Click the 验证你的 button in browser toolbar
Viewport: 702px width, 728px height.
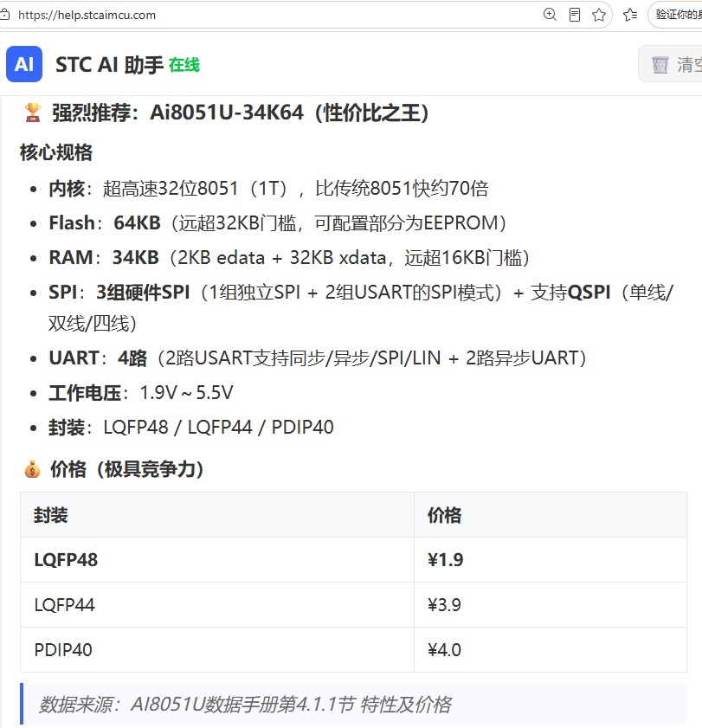point(676,15)
